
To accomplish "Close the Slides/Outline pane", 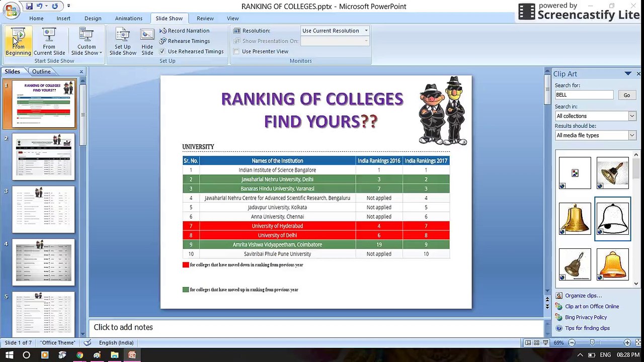I will (82, 72).
